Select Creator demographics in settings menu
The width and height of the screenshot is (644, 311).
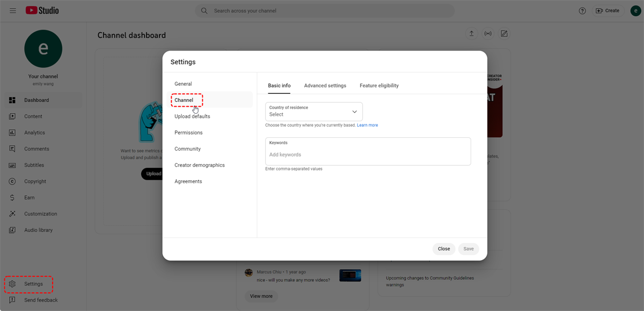(199, 165)
